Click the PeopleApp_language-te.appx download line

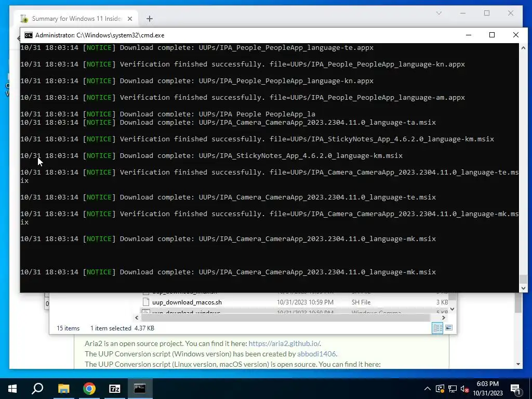[x=197, y=47]
